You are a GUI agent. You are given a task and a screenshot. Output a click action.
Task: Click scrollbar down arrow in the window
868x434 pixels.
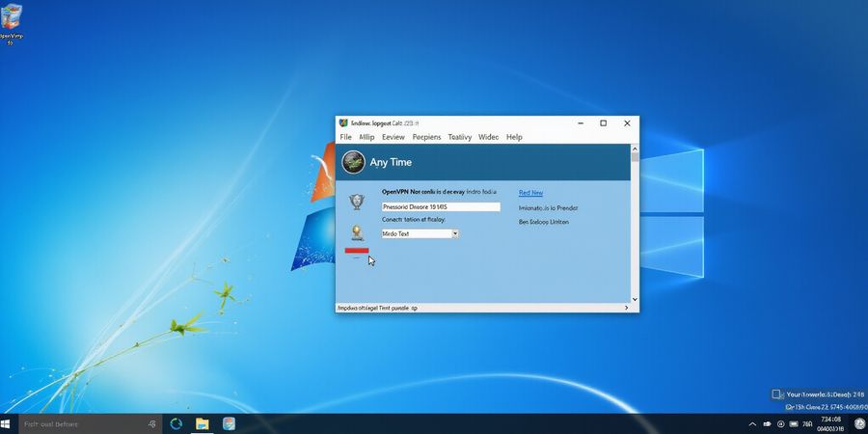[635, 299]
